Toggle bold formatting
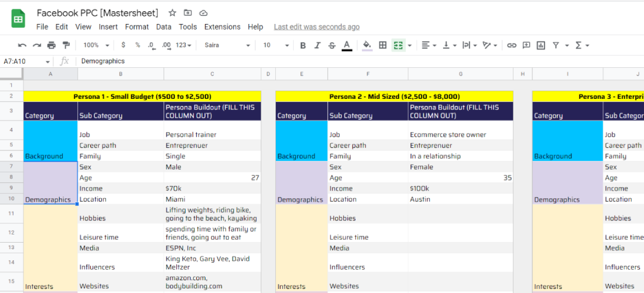Image resolution: width=644 pixels, height=293 pixels. click(x=303, y=45)
